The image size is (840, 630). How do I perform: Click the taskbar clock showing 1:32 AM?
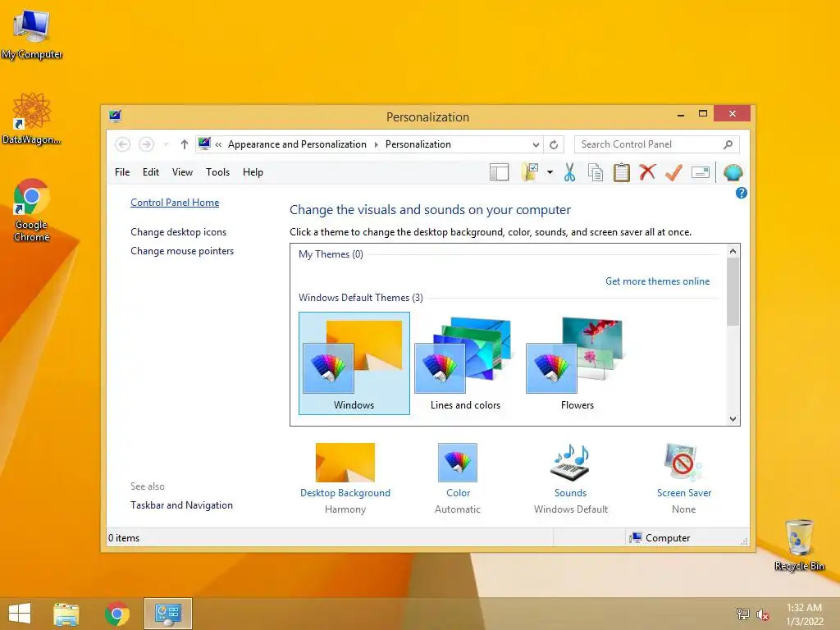tap(804, 614)
